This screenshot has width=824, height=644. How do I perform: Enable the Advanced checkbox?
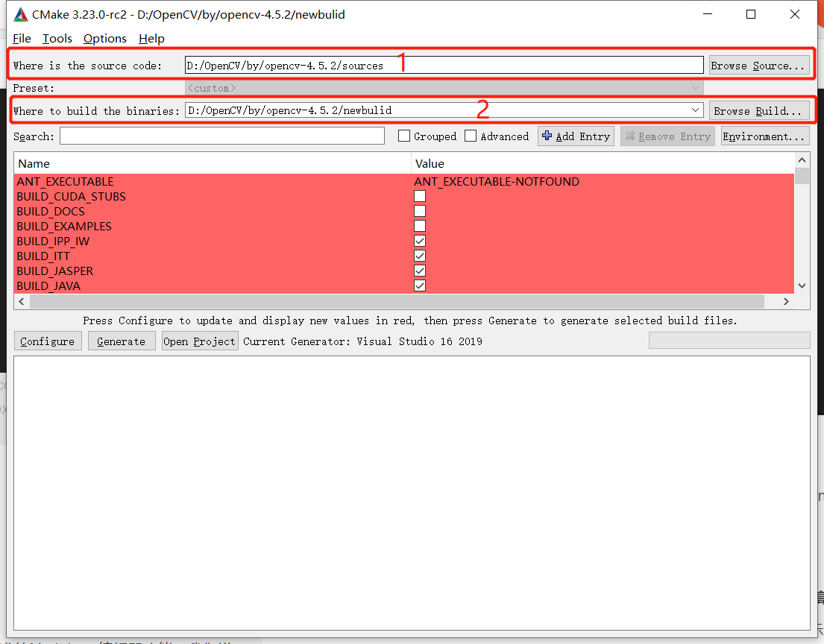pos(471,136)
